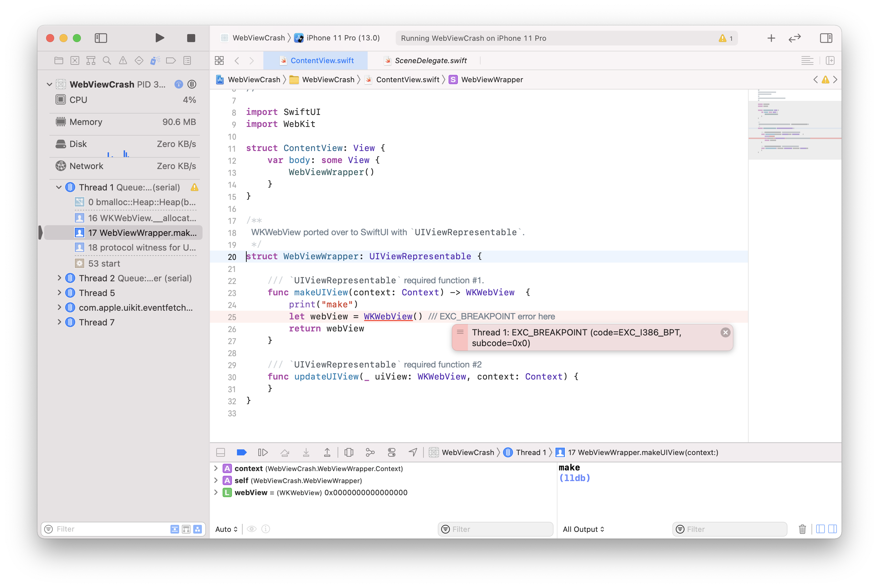Viewport: 879px width, 588px height.
Task: Clear the console with the trash icon
Action: (802, 529)
